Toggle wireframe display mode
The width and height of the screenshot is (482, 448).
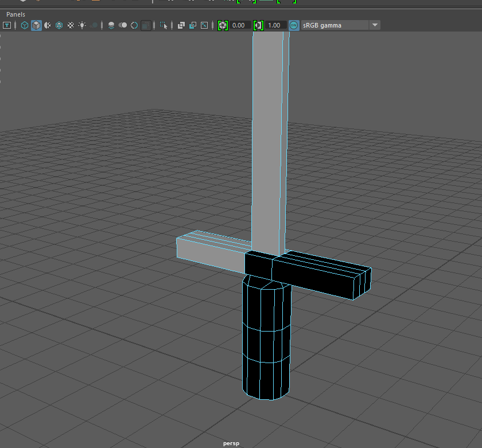coord(25,25)
